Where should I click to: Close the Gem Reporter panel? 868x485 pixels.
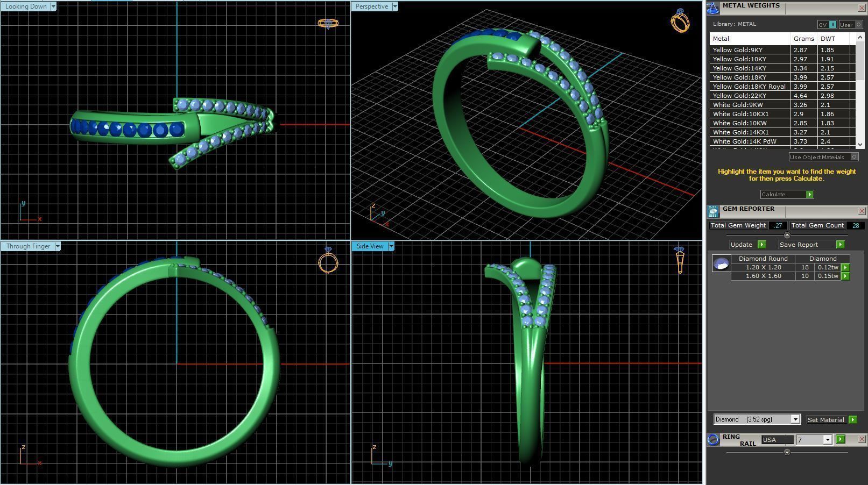pos(862,211)
